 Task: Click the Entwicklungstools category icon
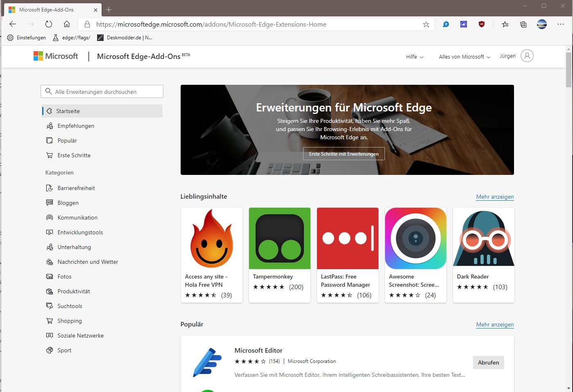[x=50, y=232]
